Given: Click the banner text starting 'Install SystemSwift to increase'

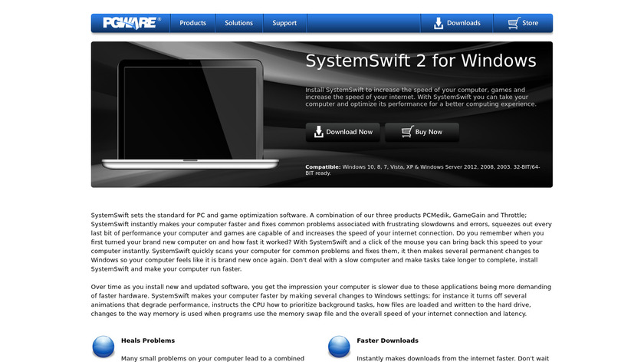Looking at the screenshot, I should [421, 97].
